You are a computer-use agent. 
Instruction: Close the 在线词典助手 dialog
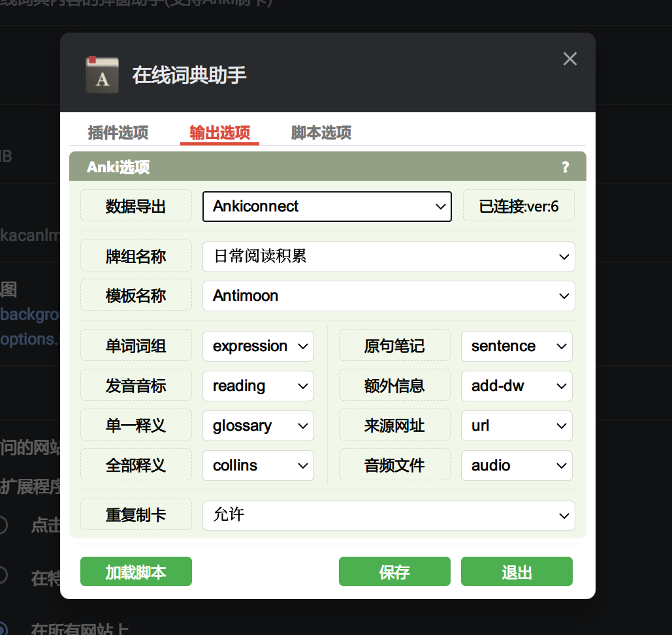[569, 59]
